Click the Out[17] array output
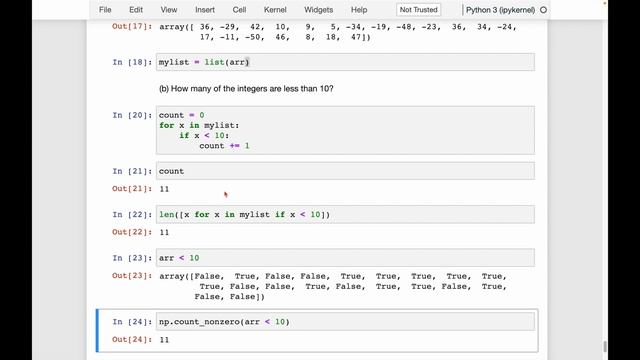The width and height of the screenshot is (640, 360). click(x=338, y=32)
